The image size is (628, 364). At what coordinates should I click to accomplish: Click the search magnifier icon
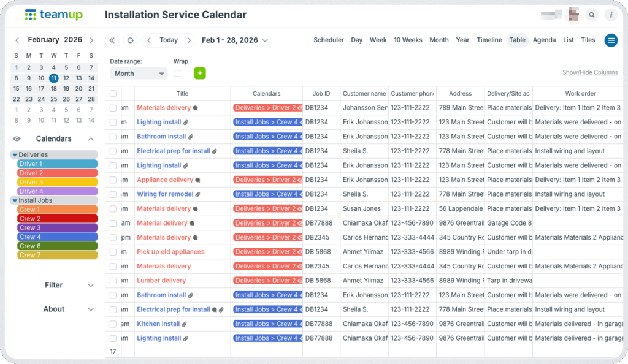pos(591,15)
